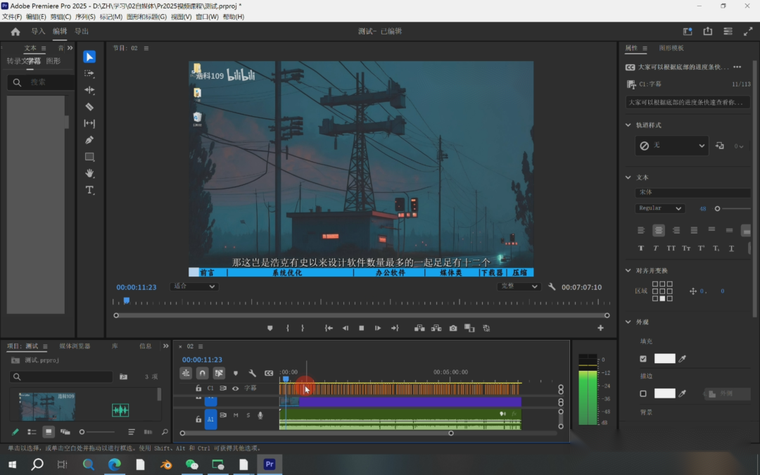
Task: Select the Type text tool
Action: click(89, 190)
